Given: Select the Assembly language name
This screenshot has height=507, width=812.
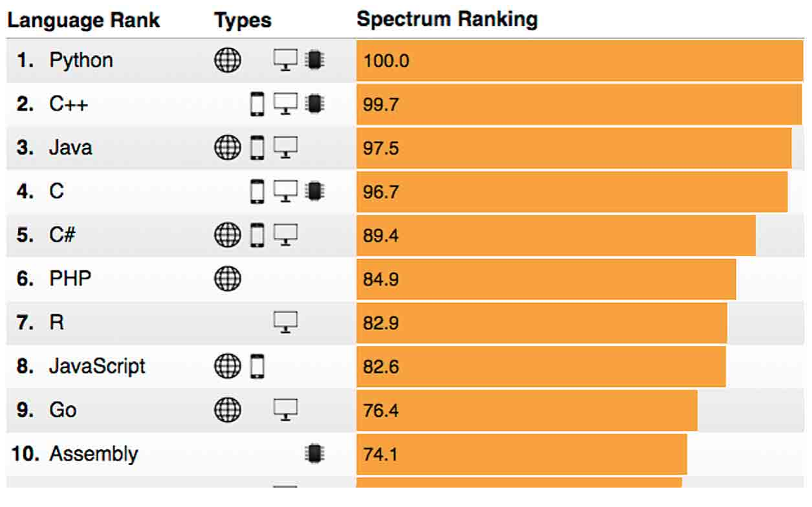Looking at the screenshot, I should (94, 453).
